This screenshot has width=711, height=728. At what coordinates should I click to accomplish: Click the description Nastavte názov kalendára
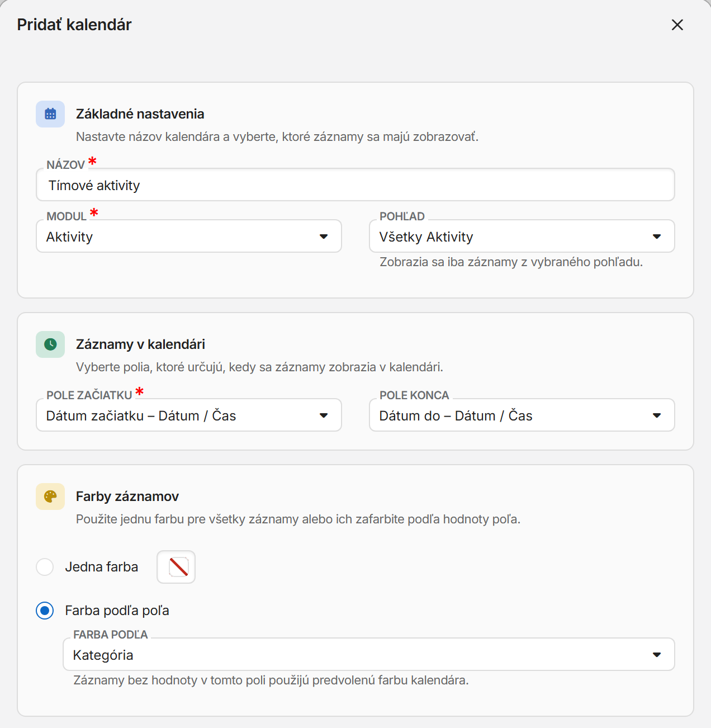coord(277,137)
